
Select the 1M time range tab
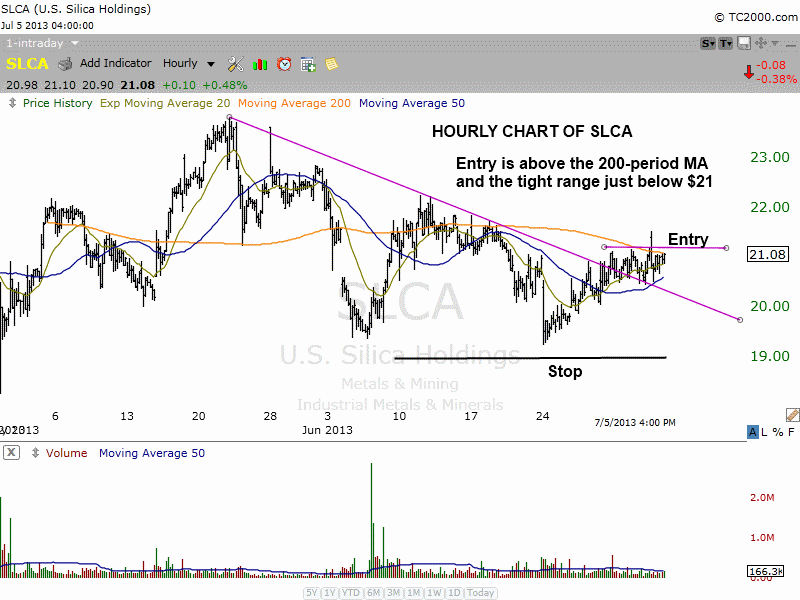(414, 593)
